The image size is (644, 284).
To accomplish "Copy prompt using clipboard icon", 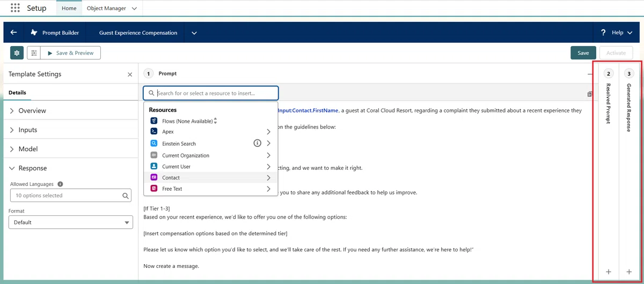I will click(x=590, y=94).
